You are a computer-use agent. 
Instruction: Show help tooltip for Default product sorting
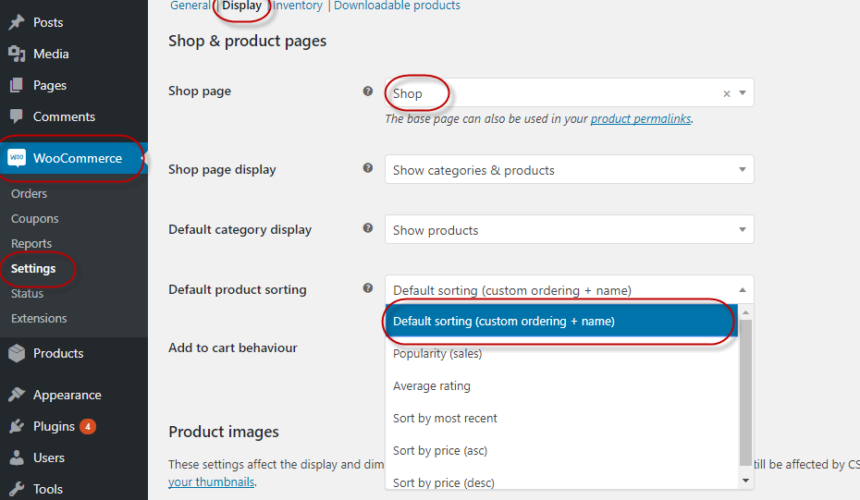367,288
